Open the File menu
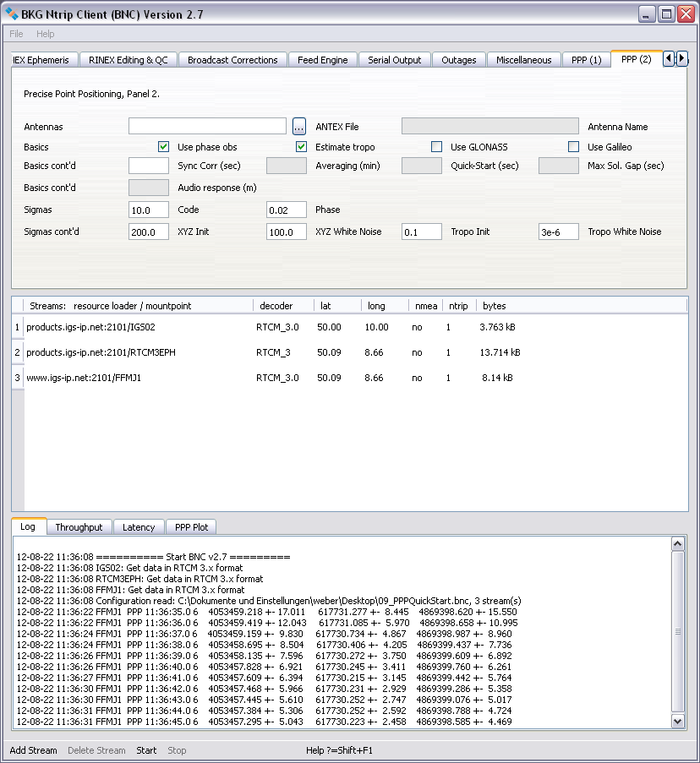The image size is (700, 763). [x=16, y=34]
